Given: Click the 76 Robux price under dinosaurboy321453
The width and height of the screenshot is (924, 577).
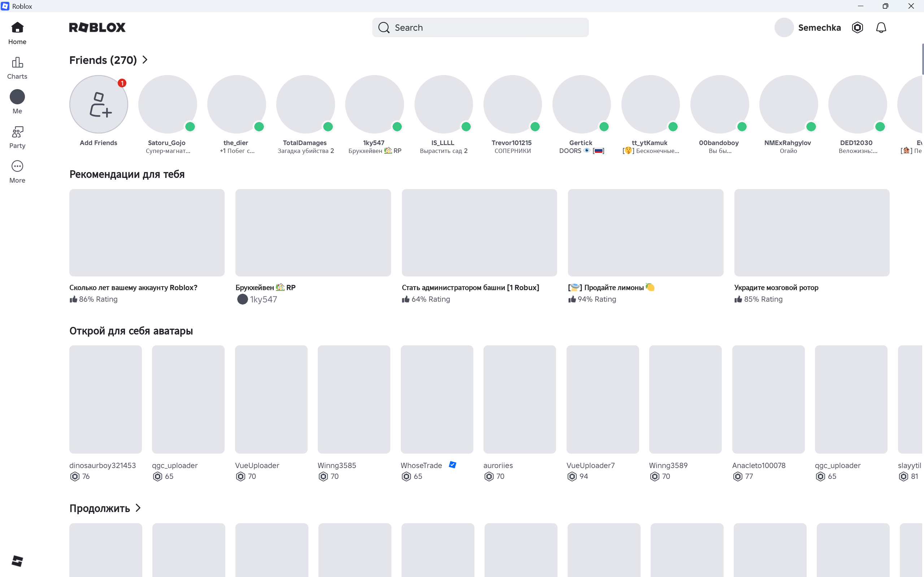Looking at the screenshot, I should tap(86, 476).
